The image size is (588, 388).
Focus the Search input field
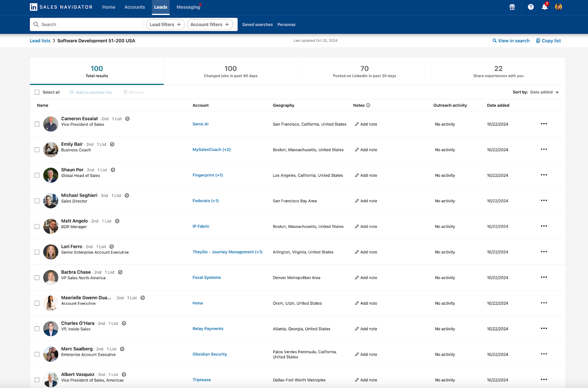(86, 25)
